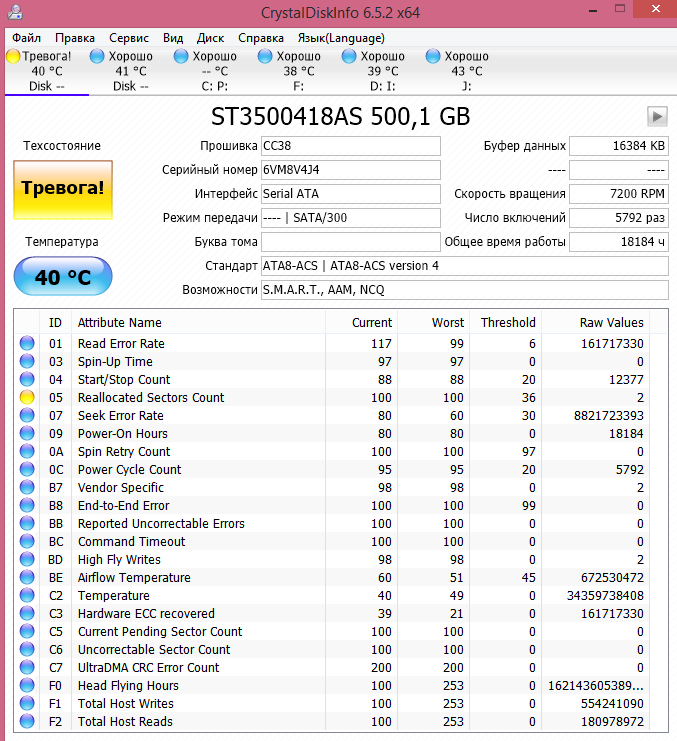Open the Язык(Language) menu
677x741 pixels.
(341, 38)
